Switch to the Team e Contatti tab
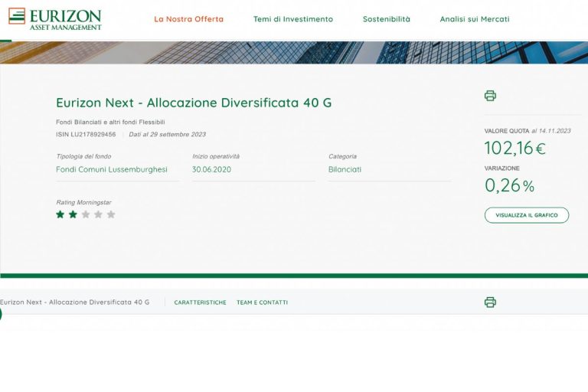Screen dimensions: 588x392 [262, 302]
